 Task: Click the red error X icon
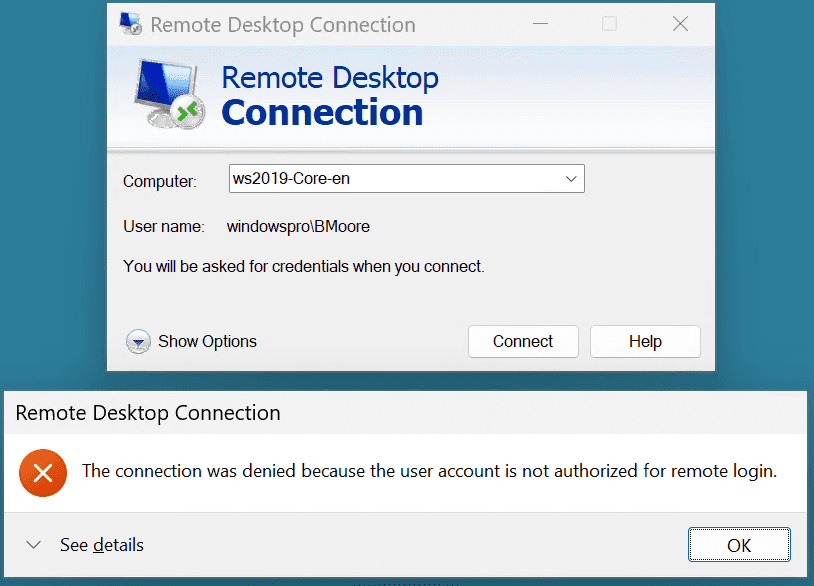click(43, 473)
